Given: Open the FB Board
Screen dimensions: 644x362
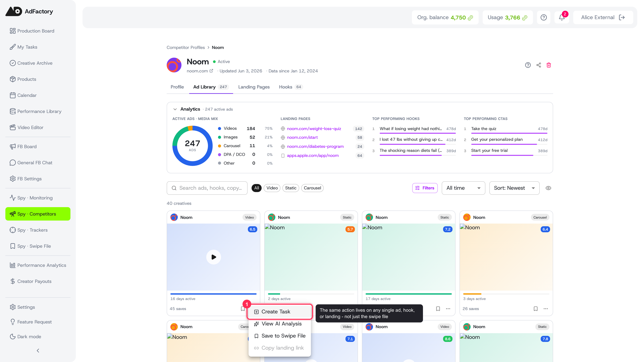Looking at the screenshot, I should (x=38, y=147).
